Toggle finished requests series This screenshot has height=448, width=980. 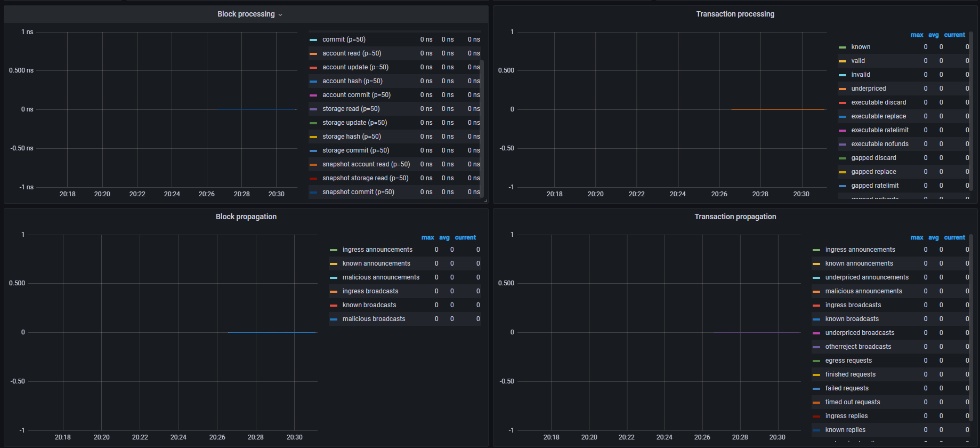pyautogui.click(x=850, y=374)
